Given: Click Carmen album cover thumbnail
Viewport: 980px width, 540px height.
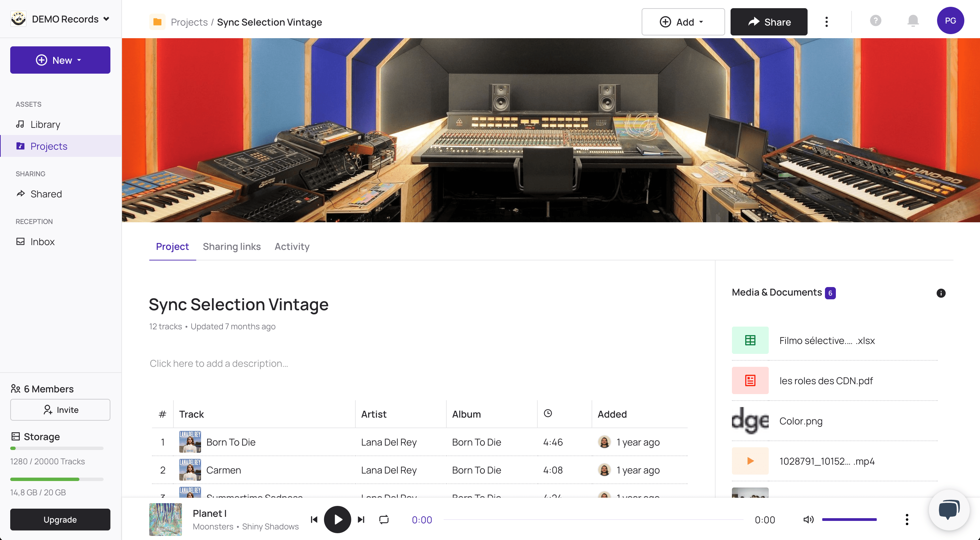Looking at the screenshot, I should pos(190,470).
